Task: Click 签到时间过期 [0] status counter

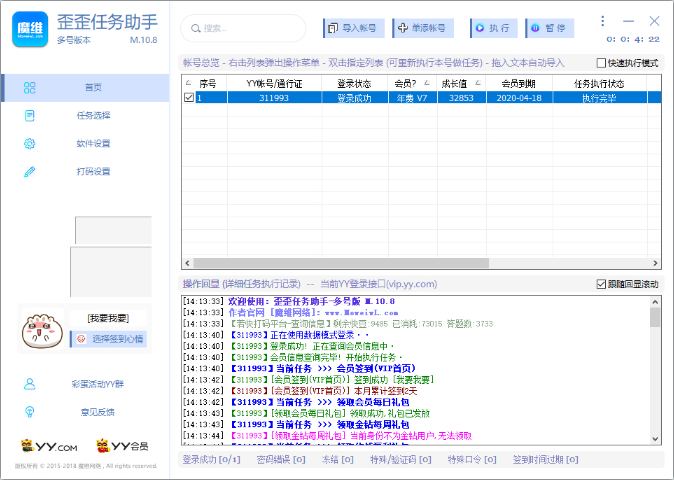Action: click(x=545, y=460)
